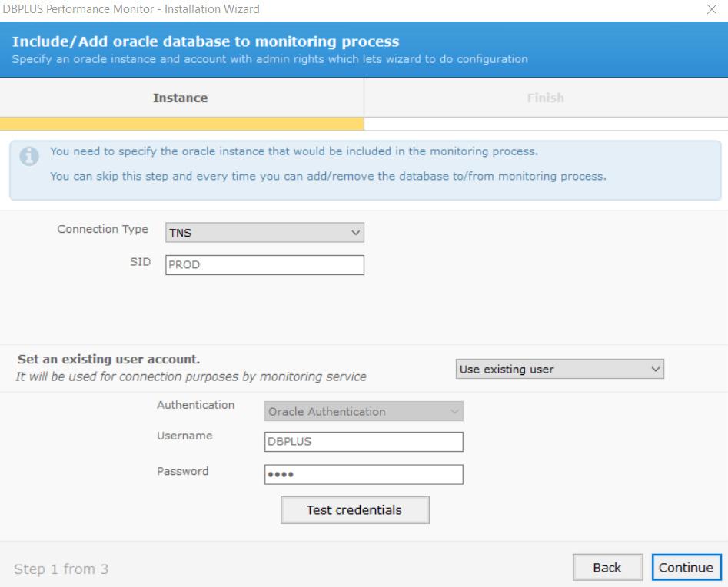The width and height of the screenshot is (728, 587).
Task: Click the Username field containing DBPLUS
Action: (x=364, y=441)
